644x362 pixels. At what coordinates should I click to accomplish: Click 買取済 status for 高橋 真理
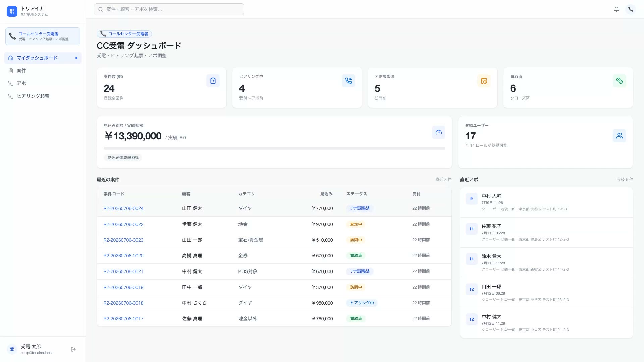tap(356, 256)
